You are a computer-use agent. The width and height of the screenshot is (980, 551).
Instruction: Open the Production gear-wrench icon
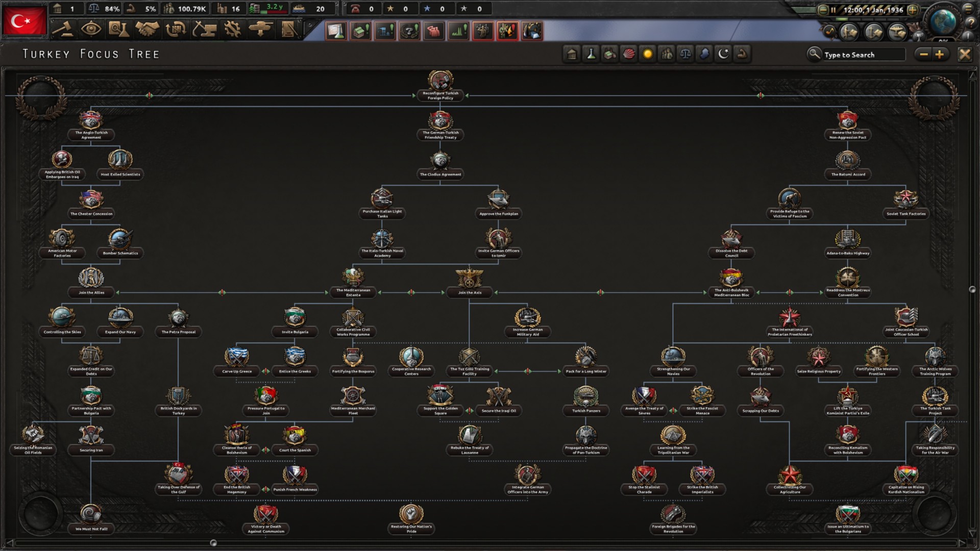tap(232, 30)
